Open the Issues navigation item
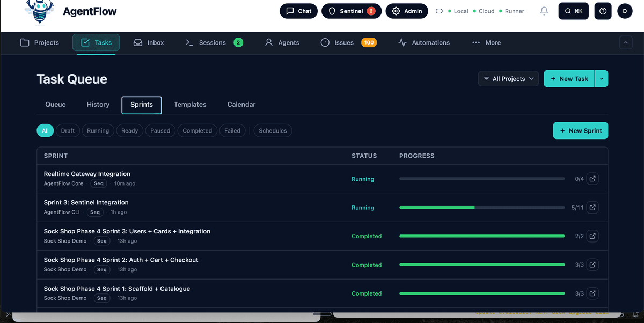The width and height of the screenshot is (644, 323). click(x=344, y=43)
